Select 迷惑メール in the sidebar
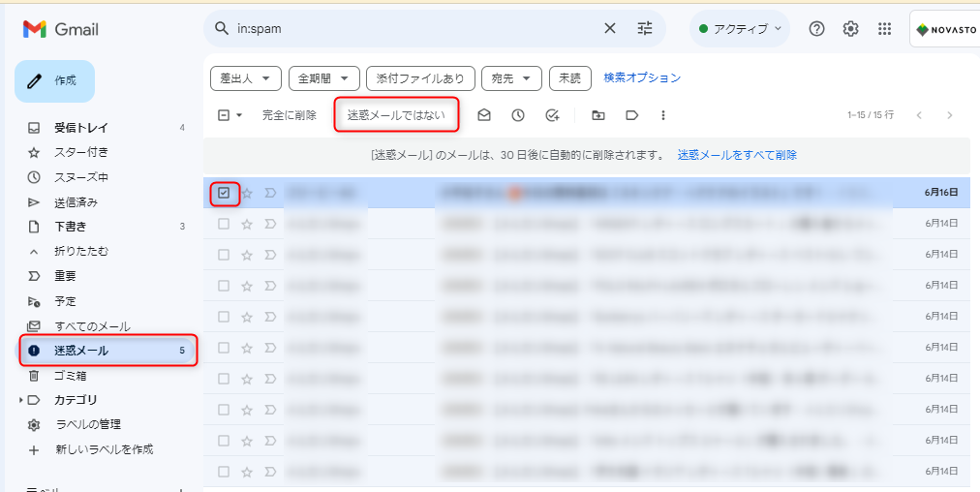This screenshot has height=492, width=980. 106,351
